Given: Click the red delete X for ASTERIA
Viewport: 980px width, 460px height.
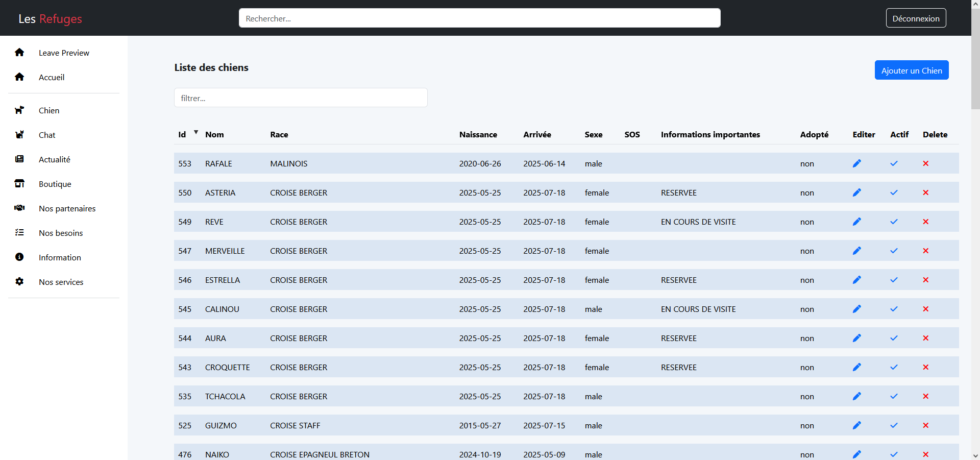Looking at the screenshot, I should point(925,192).
